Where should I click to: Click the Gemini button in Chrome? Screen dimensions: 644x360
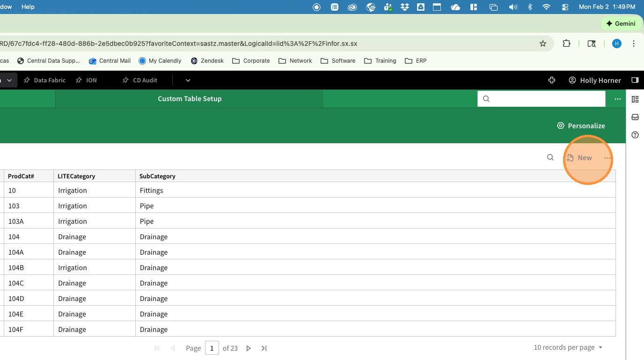621,23
